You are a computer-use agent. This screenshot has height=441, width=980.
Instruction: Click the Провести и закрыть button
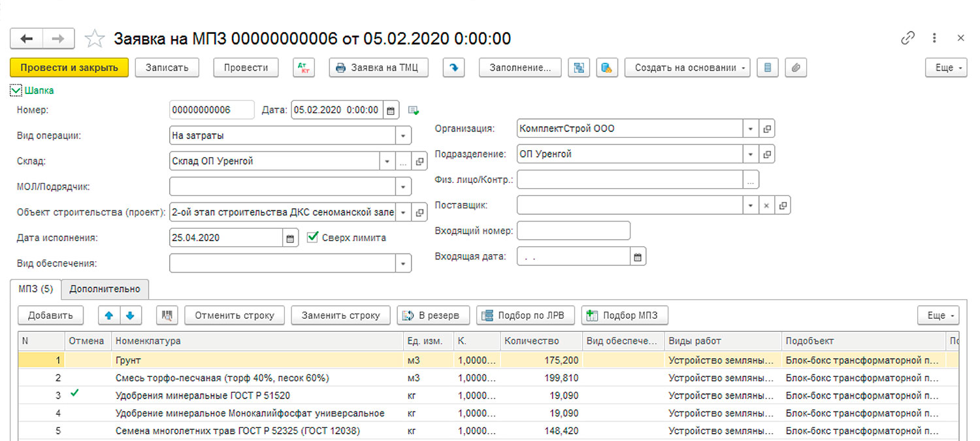(x=69, y=68)
